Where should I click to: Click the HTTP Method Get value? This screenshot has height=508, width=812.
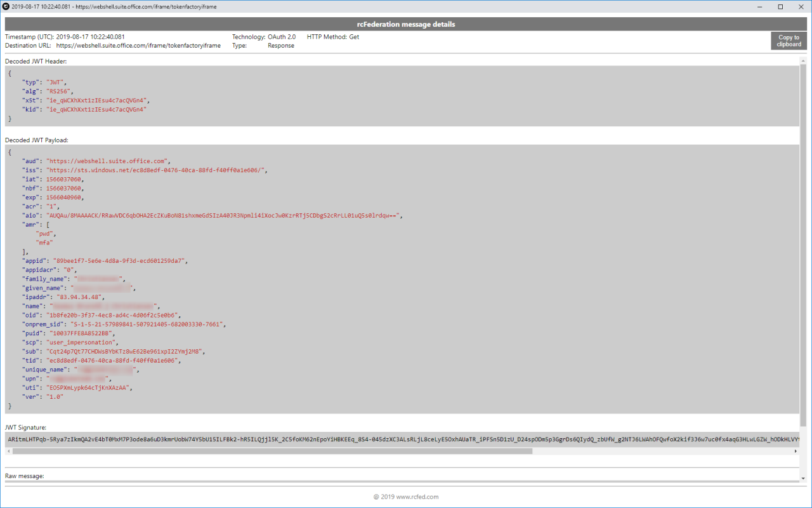click(x=354, y=37)
